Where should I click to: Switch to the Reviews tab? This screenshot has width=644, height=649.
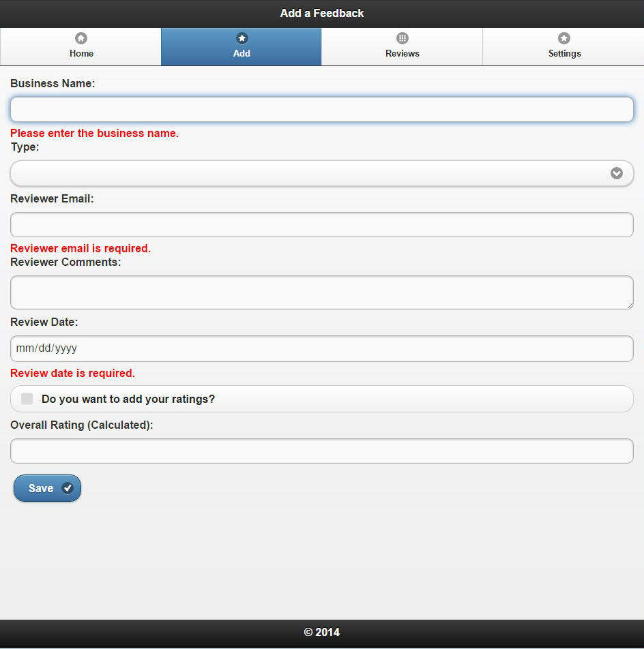[x=402, y=47]
